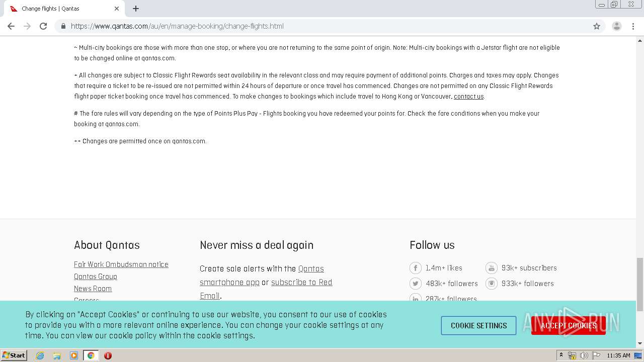
Task: Click the browser back arrow
Action: point(11,26)
